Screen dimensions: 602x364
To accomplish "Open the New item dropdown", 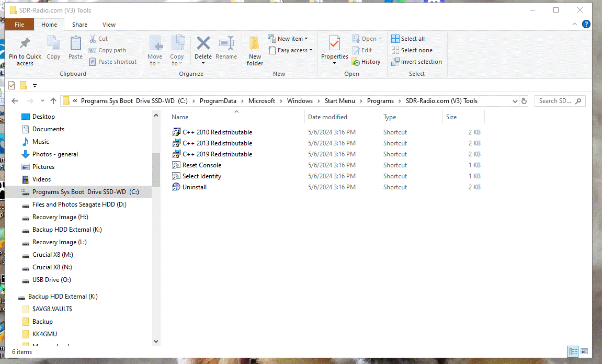I will [x=288, y=39].
